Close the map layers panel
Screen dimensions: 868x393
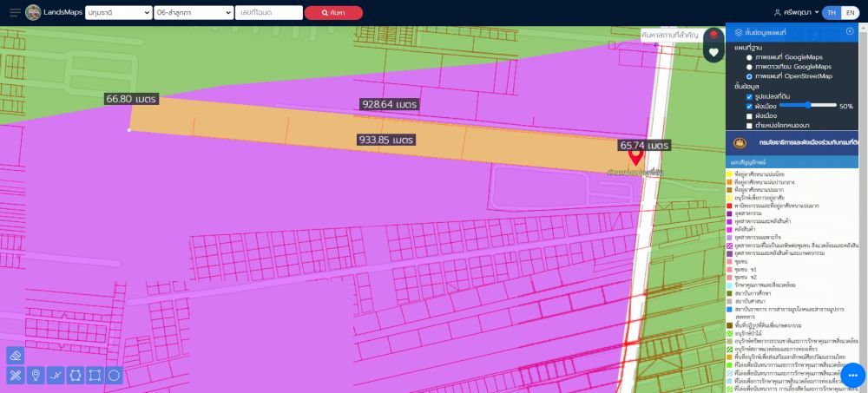pyautogui.click(x=850, y=32)
